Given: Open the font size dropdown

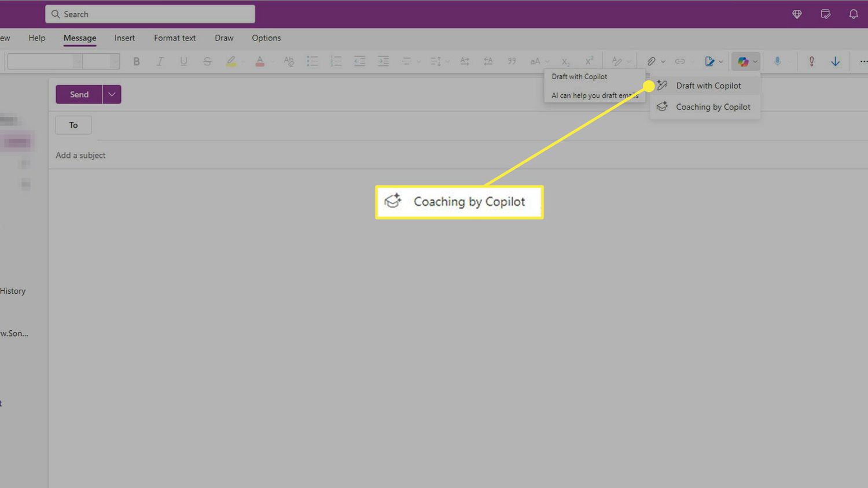Looking at the screenshot, I should point(101,61).
